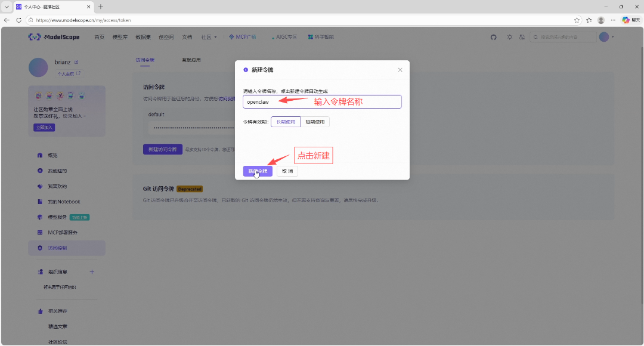Open the browser three-dot menu
Screen dimensions: 644x346
pyautogui.click(x=613, y=20)
